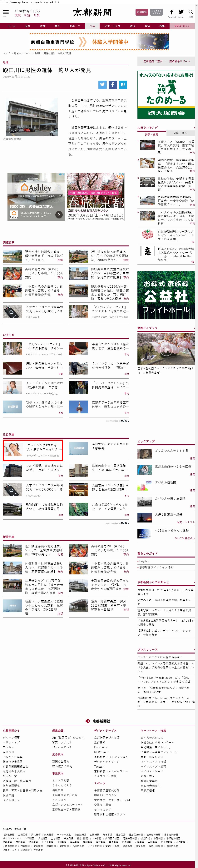
Task: Share the article via Hatena B! button
Action: (123, 85)
